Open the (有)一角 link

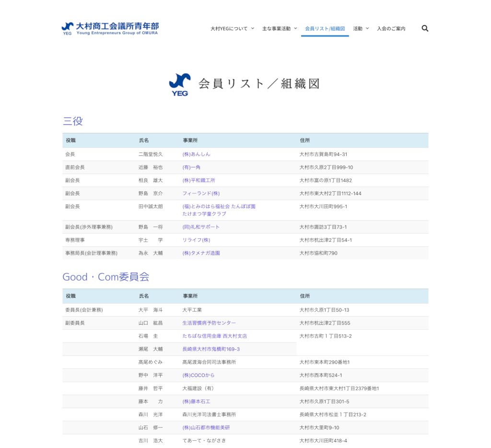click(191, 167)
